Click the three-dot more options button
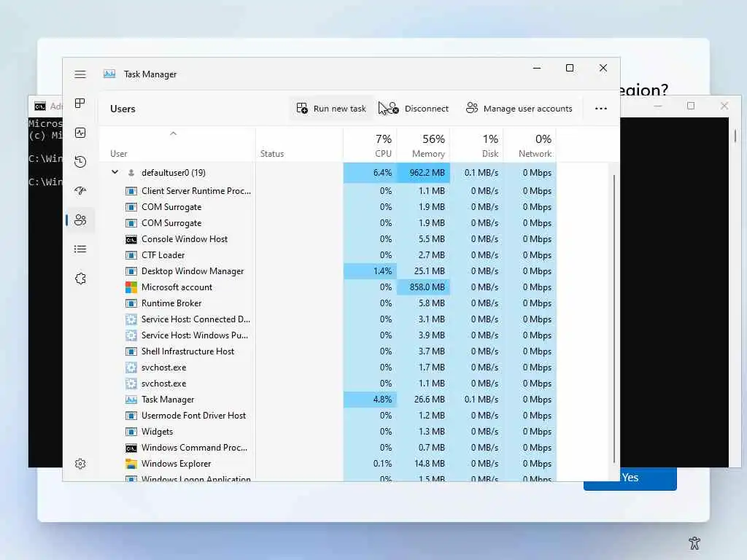747x560 pixels. [x=601, y=109]
